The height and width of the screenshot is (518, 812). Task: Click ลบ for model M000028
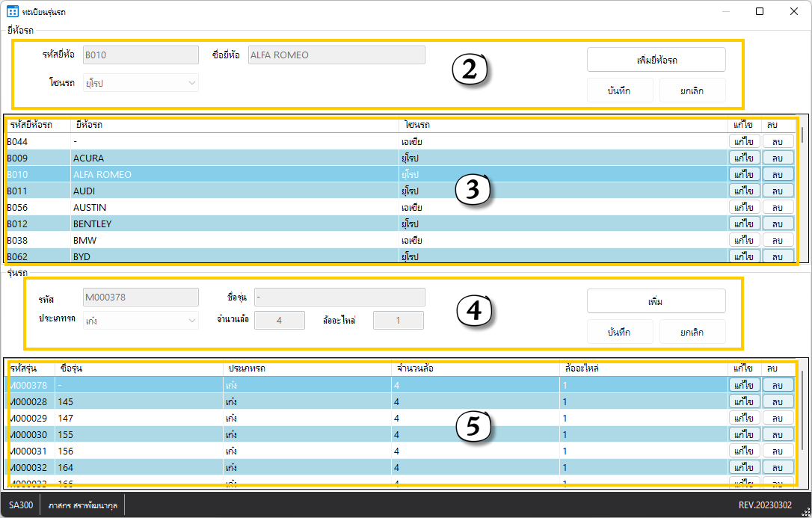point(778,401)
